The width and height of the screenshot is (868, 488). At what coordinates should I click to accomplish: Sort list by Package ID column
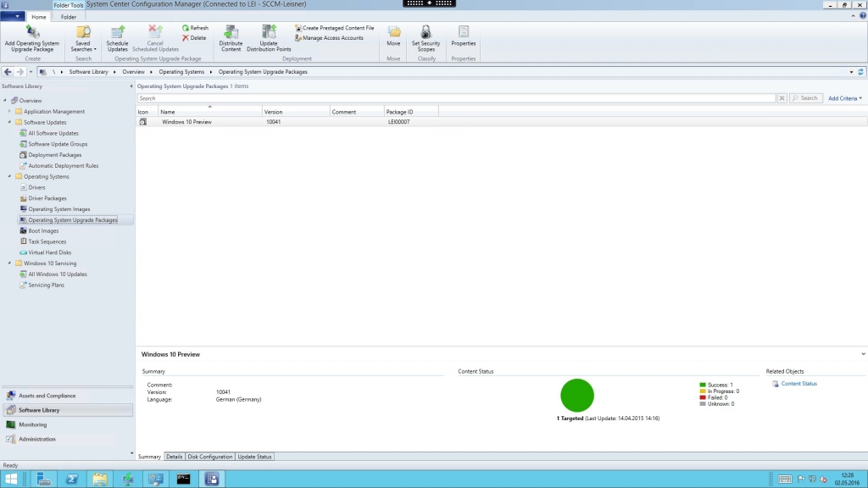411,112
